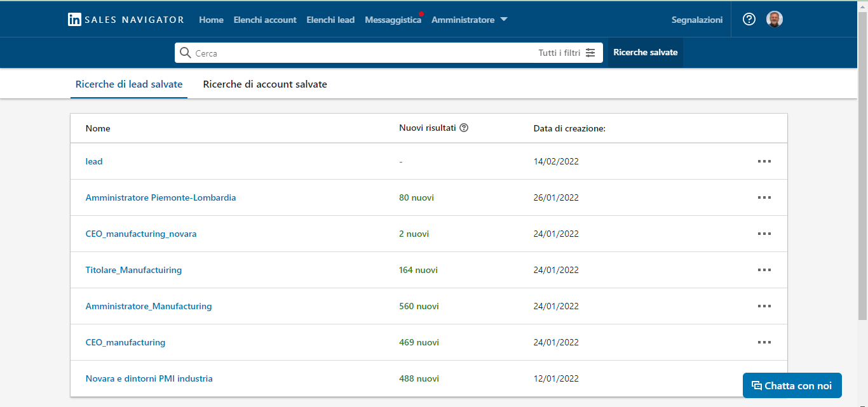The width and height of the screenshot is (868, 407).
Task: Open more options for Titolare_Manufactuiring row
Action: click(764, 270)
